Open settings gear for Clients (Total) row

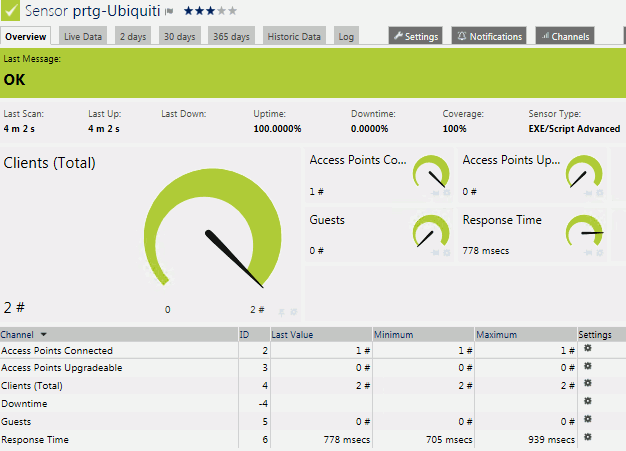coord(588,383)
